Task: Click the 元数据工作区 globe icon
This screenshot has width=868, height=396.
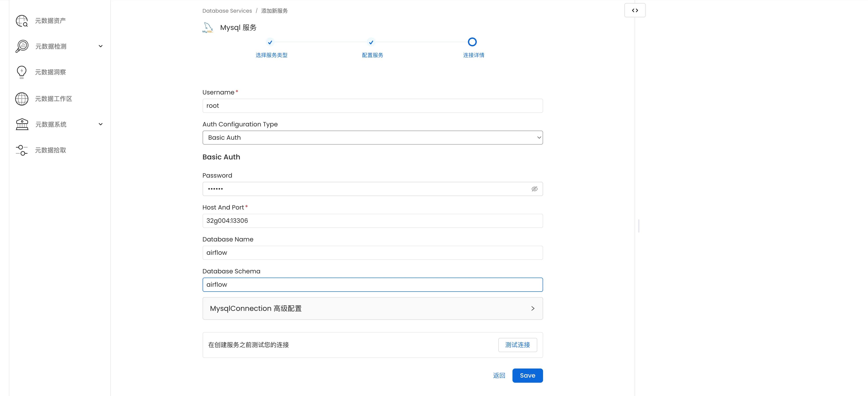Action: pyautogui.click(x=22, y=99)
